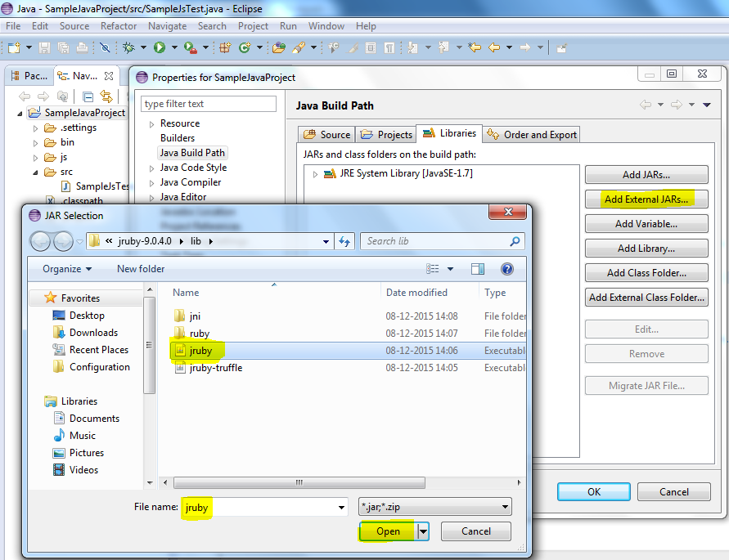This screenshot has height=560, width=729.
Task: Click Open to add the jruby jar
Action: tap(385, 531)
